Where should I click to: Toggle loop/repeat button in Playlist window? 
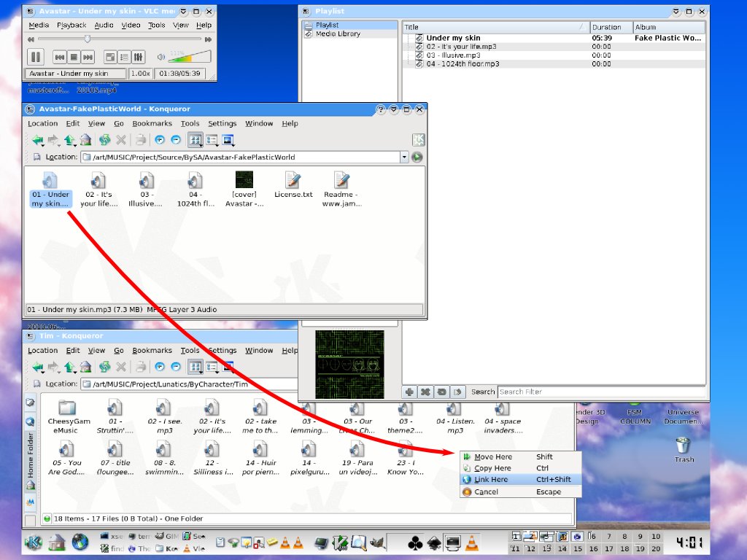click(x=441, y=392)
